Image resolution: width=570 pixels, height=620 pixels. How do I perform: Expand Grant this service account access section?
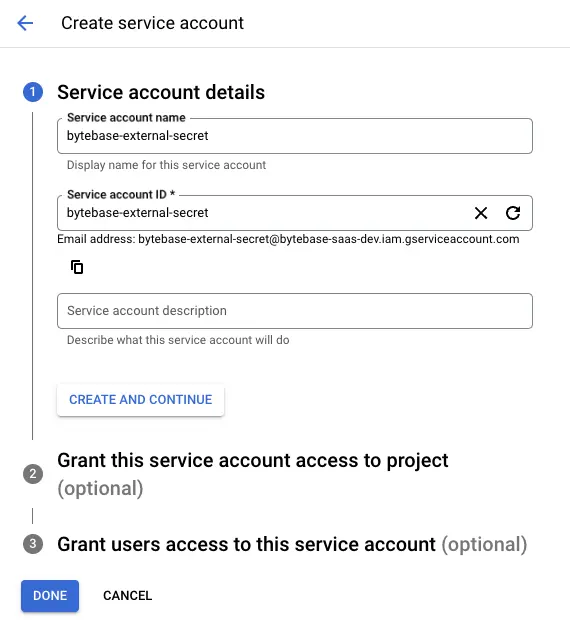(x=253, y=474)
